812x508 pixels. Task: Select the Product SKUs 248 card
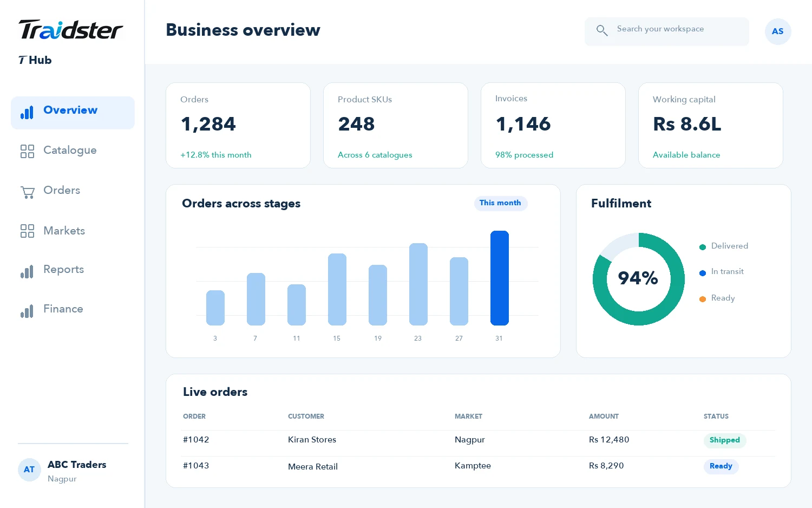pyautogui.click(x=396, y=125)
